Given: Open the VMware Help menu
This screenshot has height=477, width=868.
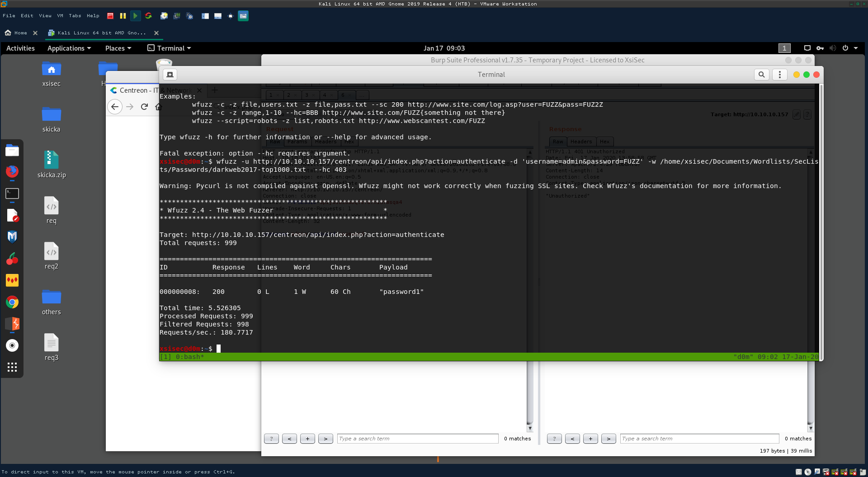Looking at the screenshot, I should click(x=93, y=16).
